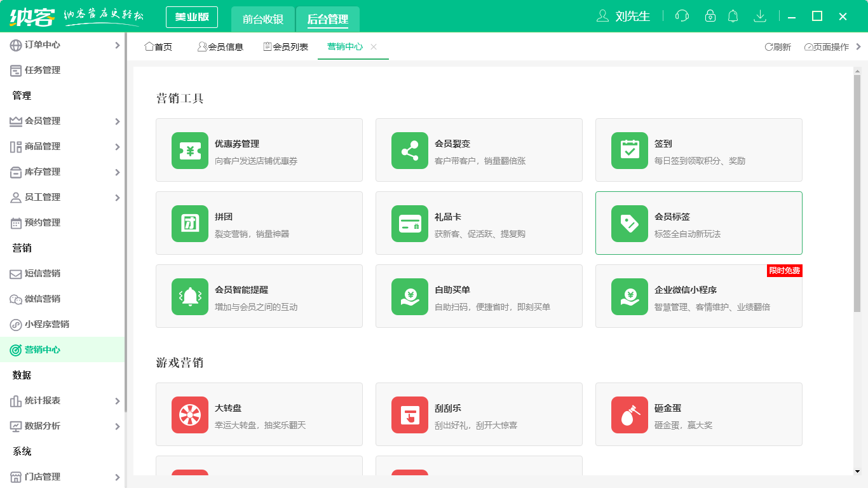Select the 会员裂变 share icon

(x=409, y=150)
